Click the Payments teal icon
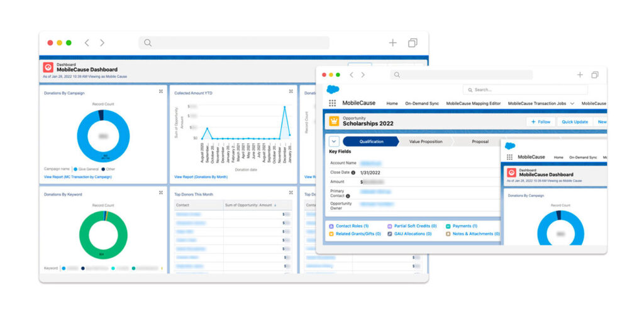The image size is (644, 319). [448, 226]
